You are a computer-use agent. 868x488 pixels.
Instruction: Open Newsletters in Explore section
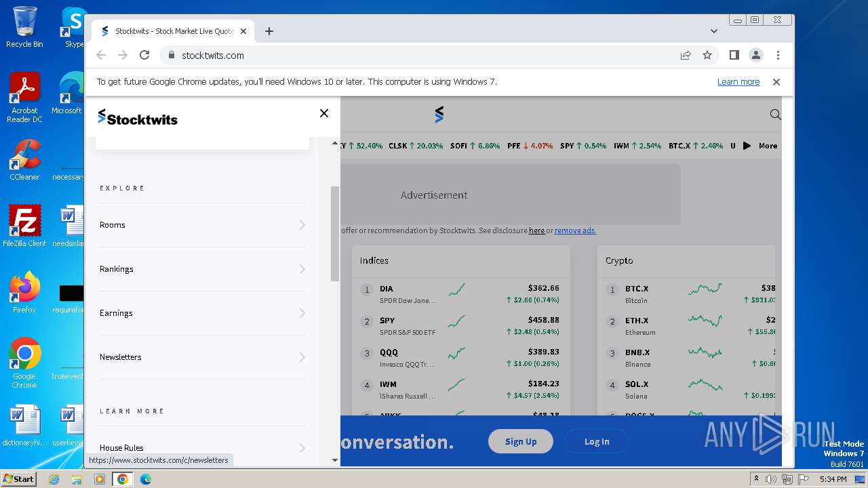202,357
